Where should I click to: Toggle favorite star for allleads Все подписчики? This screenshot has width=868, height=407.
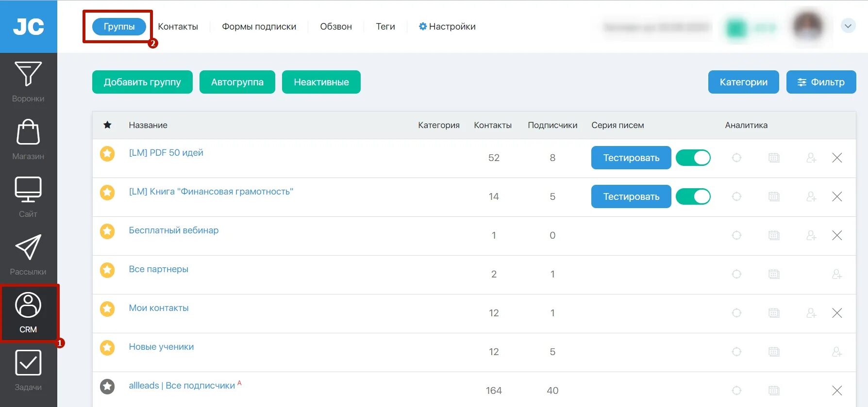[x=107, y=387]
